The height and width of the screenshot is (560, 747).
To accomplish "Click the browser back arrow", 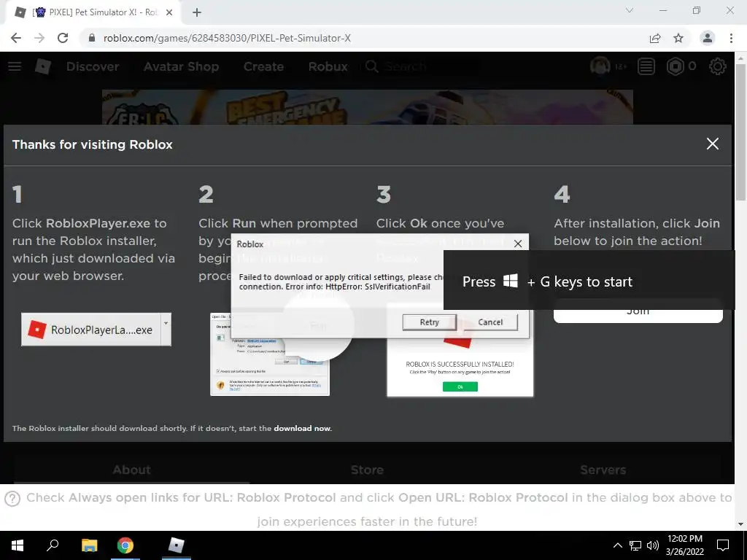I will 16,38.
